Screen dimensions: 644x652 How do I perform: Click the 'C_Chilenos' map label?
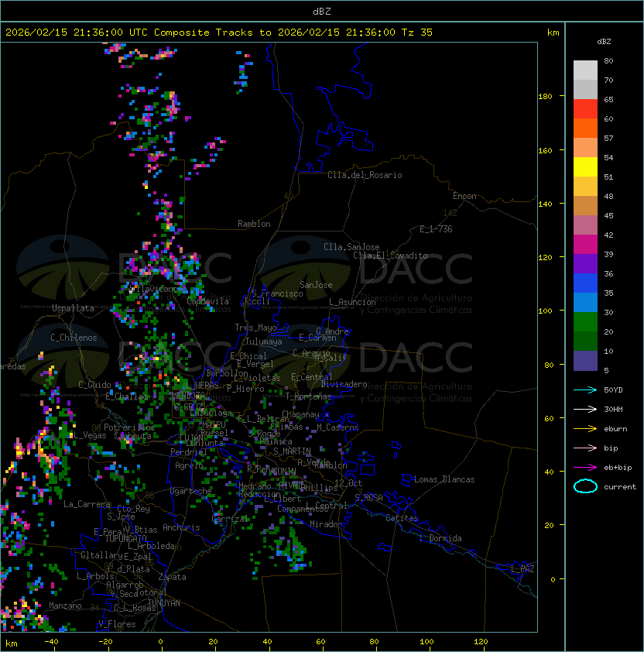74,338
